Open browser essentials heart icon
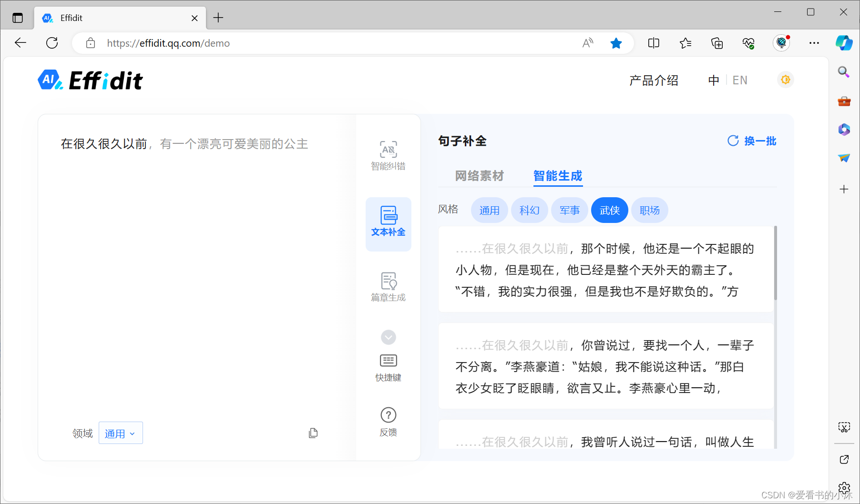Screen dimensions: 860x504 748,43
